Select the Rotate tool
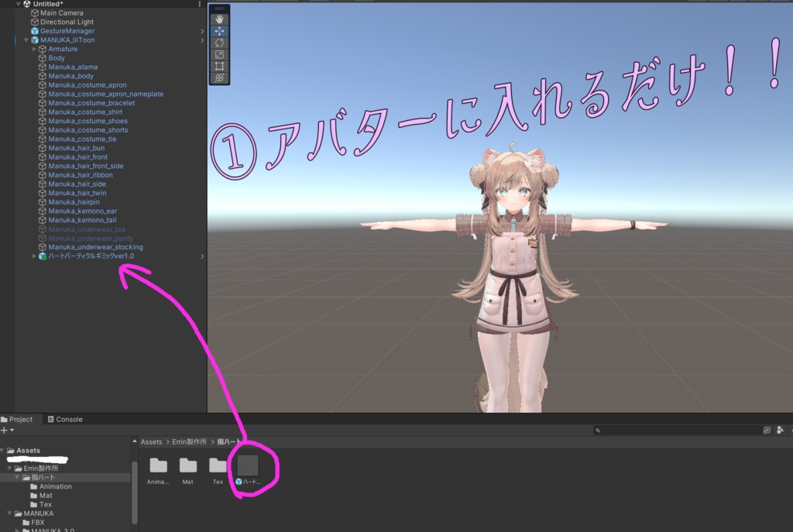 click(x=219, y=43)
